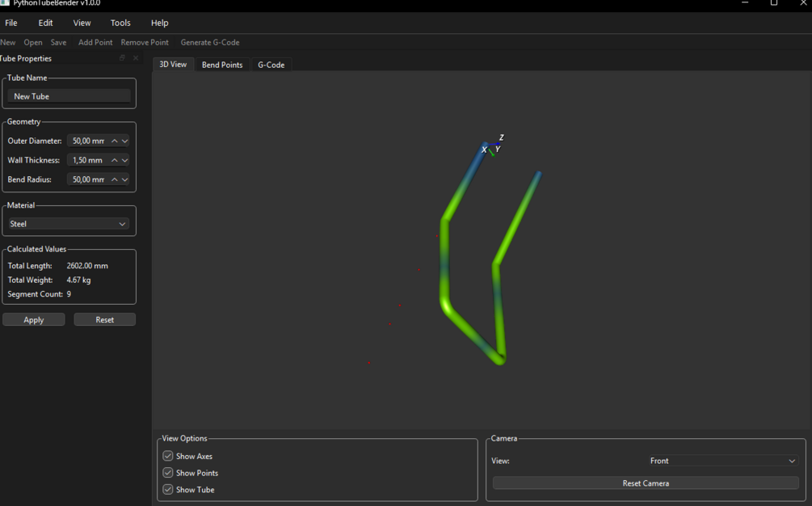Open the Tools menu
Screen dimensions: 812x506
coord(120,23)
